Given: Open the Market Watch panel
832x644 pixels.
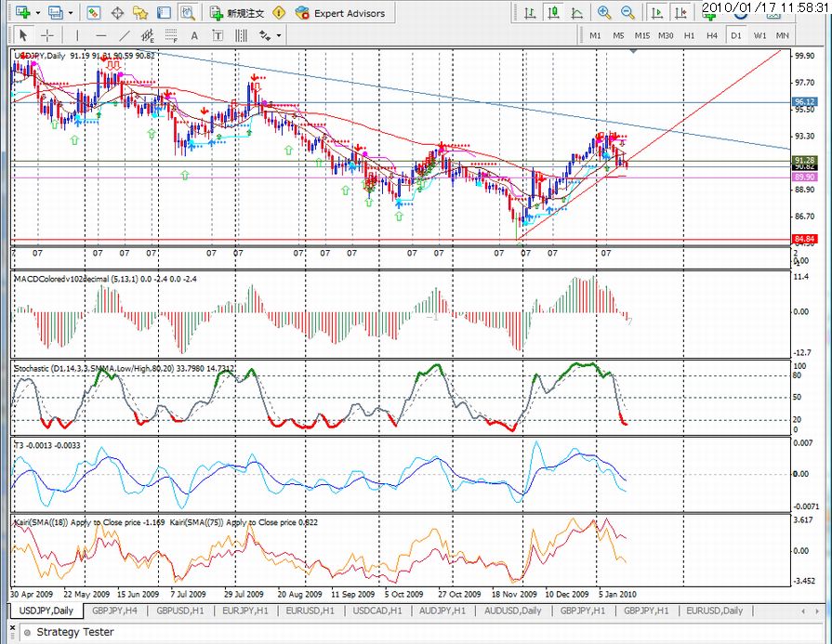Looking at the screenshot, I should click(94, 13).
